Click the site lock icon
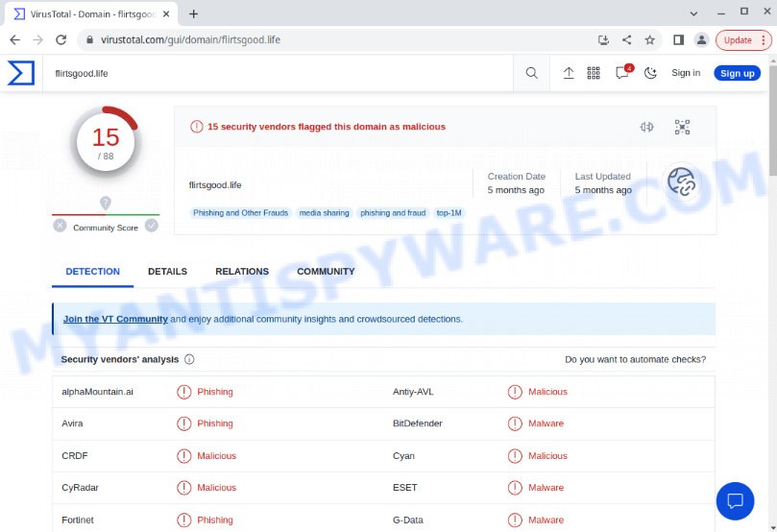 (x=89, y=40)
